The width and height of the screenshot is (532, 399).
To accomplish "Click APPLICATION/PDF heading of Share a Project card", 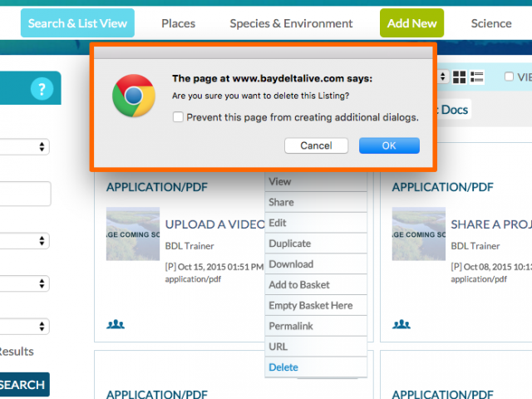I will click(x=442, y=187).
